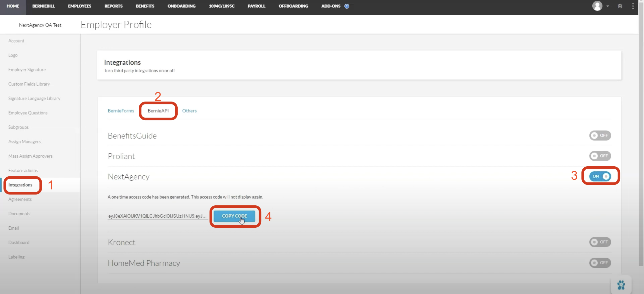Screen dimensions: 644x294
Task: Switch to the BernieAPI tab
Action: click(x=158, y=111)
